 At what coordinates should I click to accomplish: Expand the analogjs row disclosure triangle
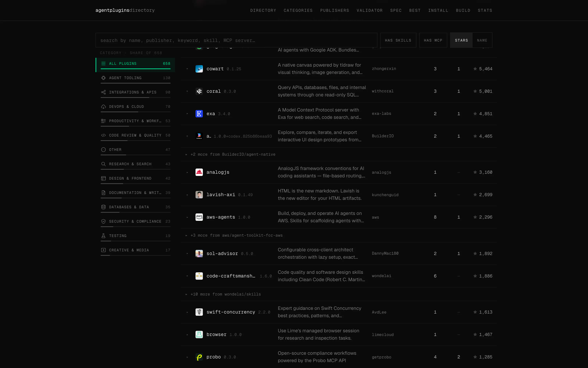[x=187, y=172]
